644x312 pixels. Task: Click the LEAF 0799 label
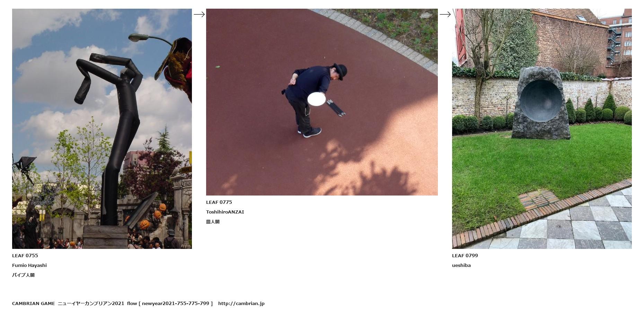coord(465,255)
